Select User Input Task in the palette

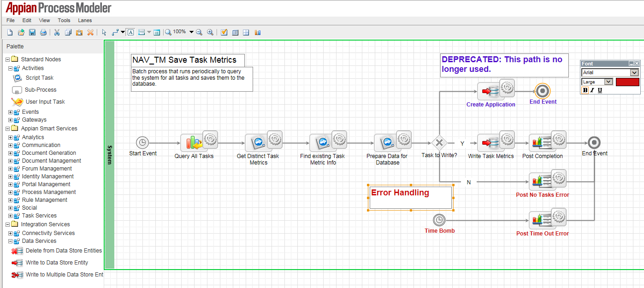click(x=38, y=102)
